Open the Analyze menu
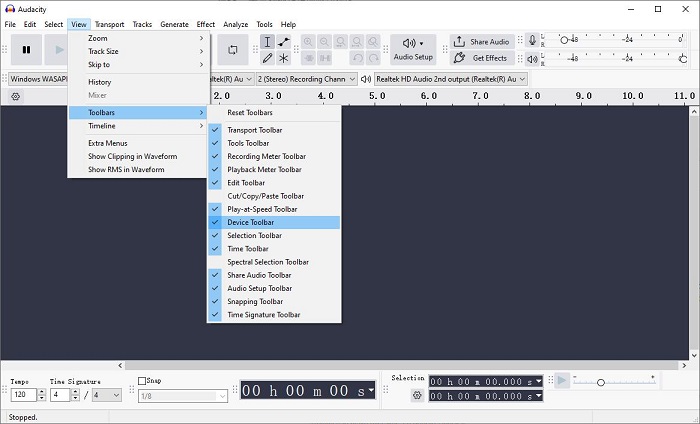The width and height of the screenshot is (700, 424). [236, 24]
